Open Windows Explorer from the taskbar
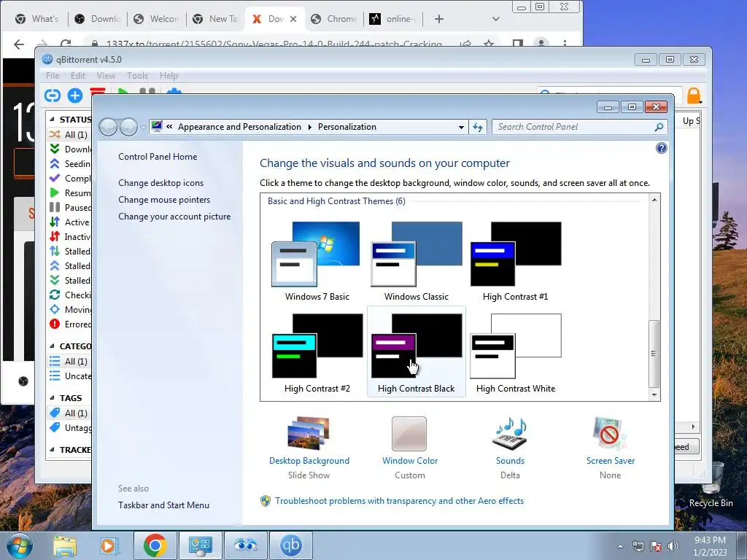 tap(65, 545)
